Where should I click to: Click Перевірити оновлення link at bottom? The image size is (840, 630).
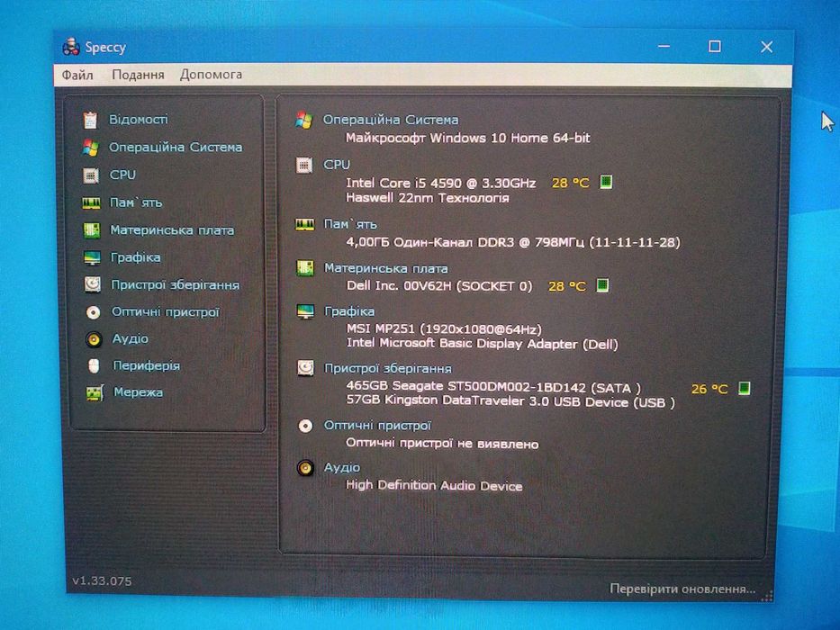click(682, 589)
